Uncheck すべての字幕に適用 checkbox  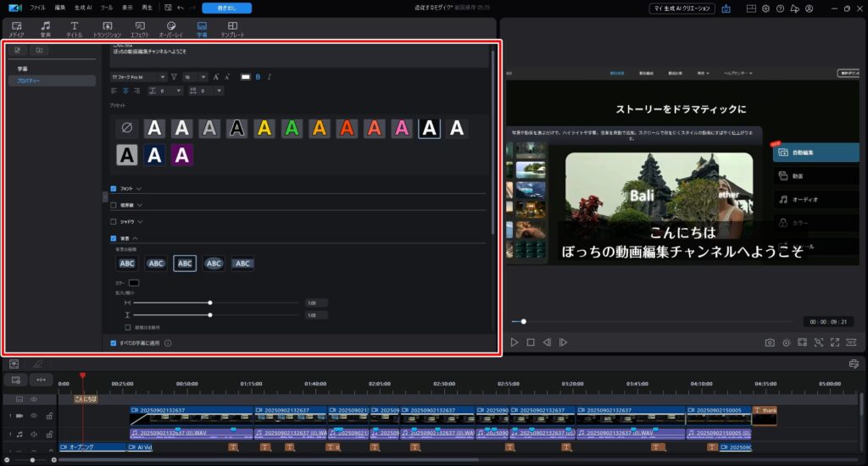pyautogui.click(x=114, y=343)
